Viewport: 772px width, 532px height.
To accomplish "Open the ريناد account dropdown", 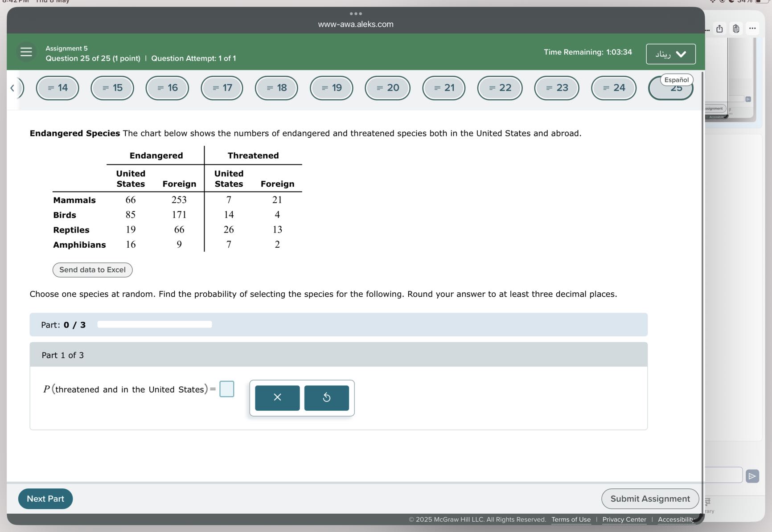I will coord(670,54).
